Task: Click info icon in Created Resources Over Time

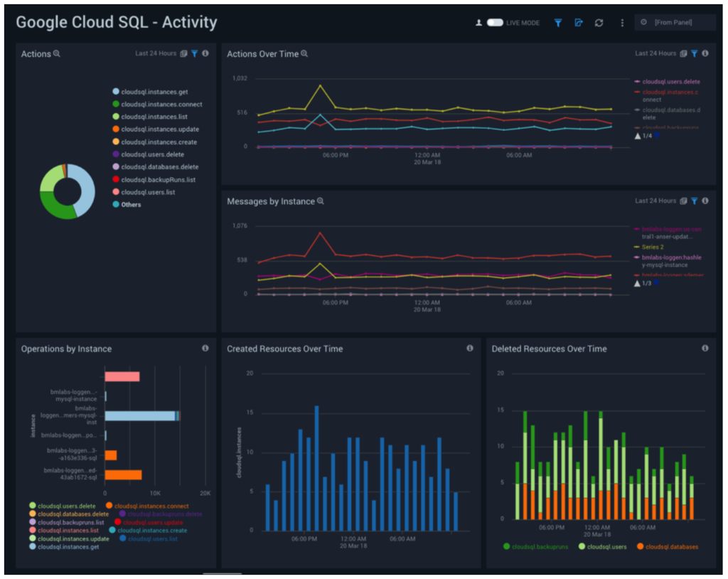Action: tap(470, 348)
